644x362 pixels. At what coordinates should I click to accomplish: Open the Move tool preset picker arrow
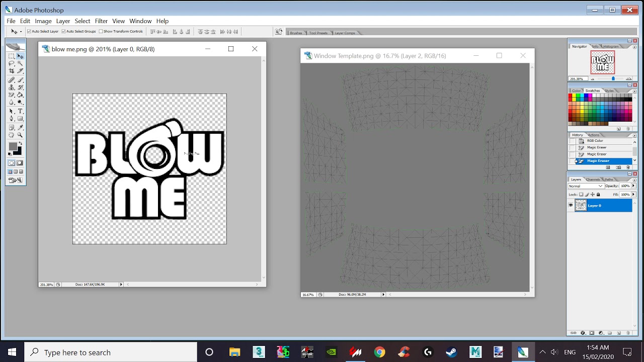[21, 31]
